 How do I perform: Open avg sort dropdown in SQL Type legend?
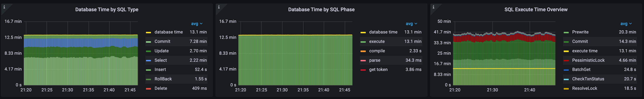(197, 24)
